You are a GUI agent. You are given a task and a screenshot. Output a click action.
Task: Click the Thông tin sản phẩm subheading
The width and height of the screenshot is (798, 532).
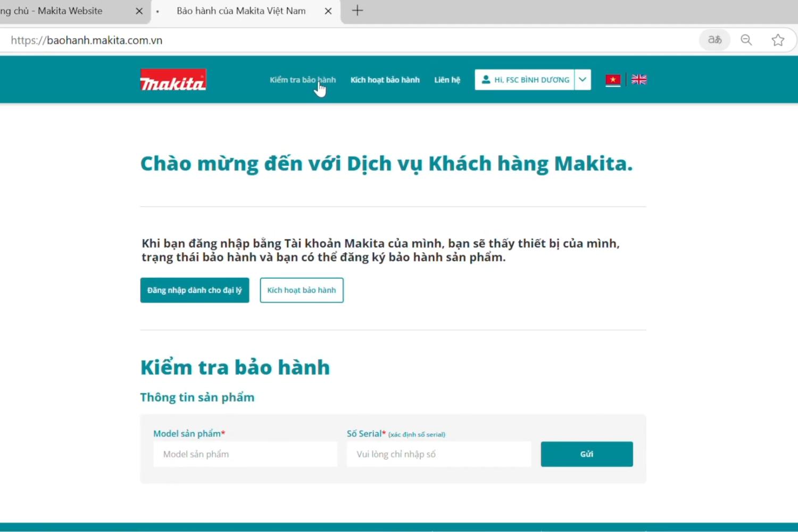197,397
